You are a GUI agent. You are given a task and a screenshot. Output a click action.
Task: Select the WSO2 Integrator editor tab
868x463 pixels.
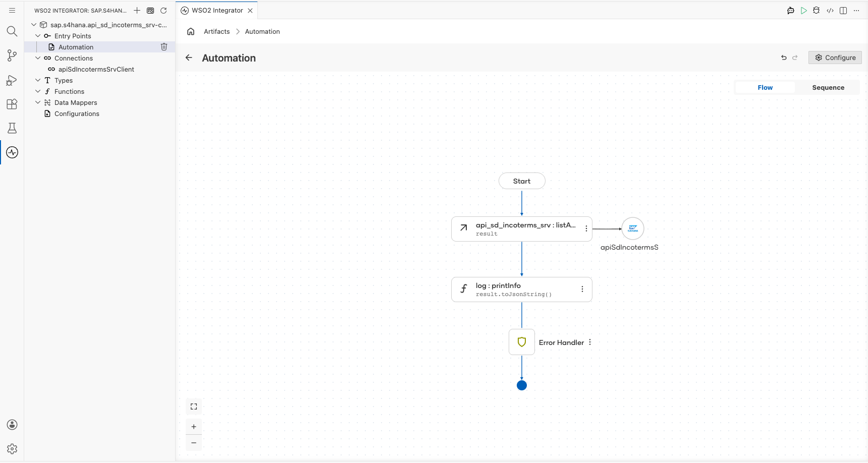click(x=217, y=10)
